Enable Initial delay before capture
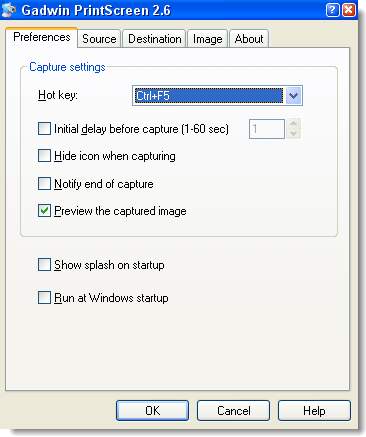This screenshot has height=437, width=366. click(44, 129)
